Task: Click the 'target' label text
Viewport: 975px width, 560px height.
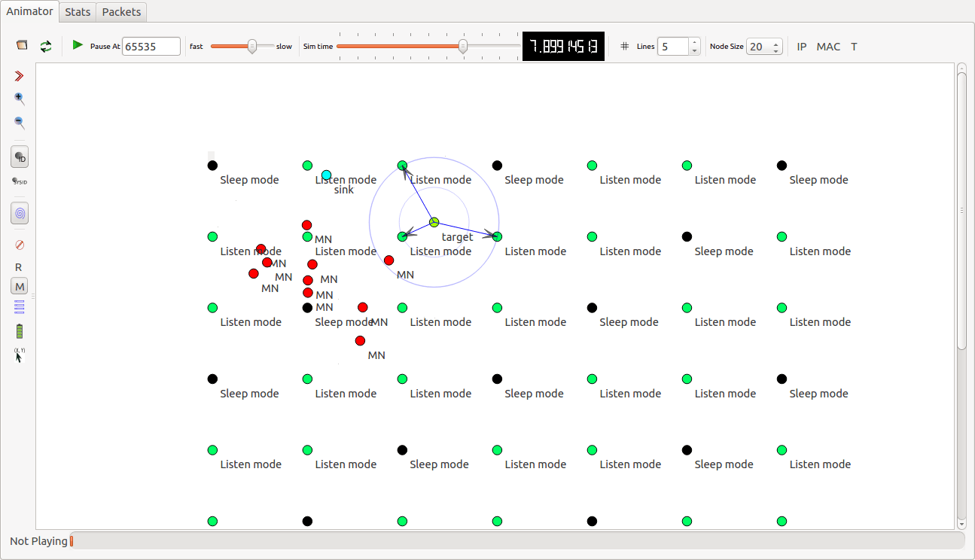Action: pyautogui.click(x=458, y=237)
